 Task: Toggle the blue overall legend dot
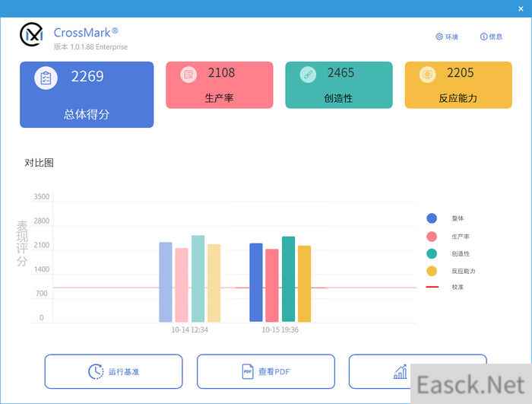[x=432, y=218]
